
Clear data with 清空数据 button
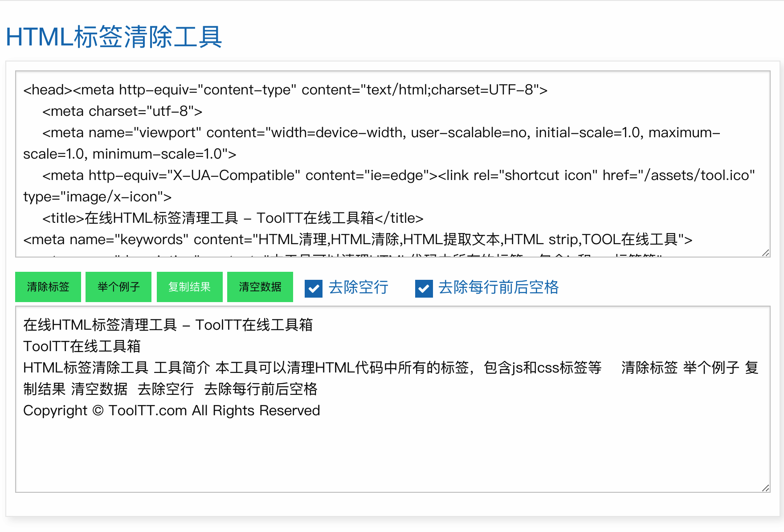[x=260, y=287]
